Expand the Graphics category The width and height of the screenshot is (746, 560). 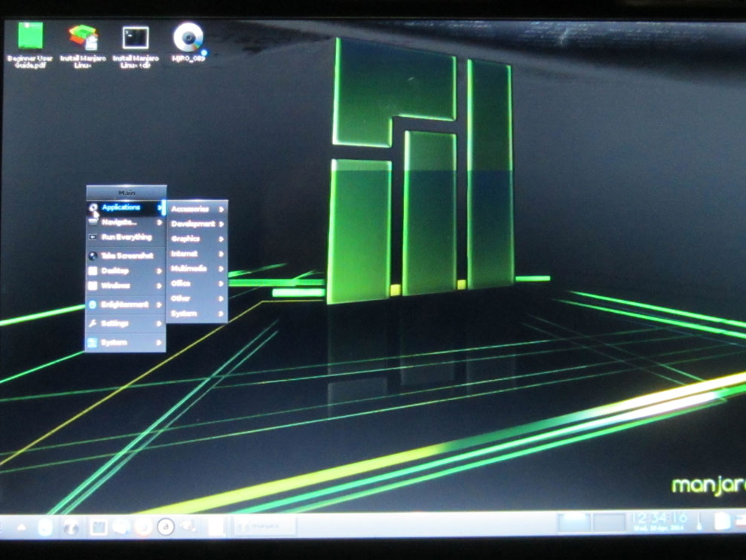[x=197, y=239]
